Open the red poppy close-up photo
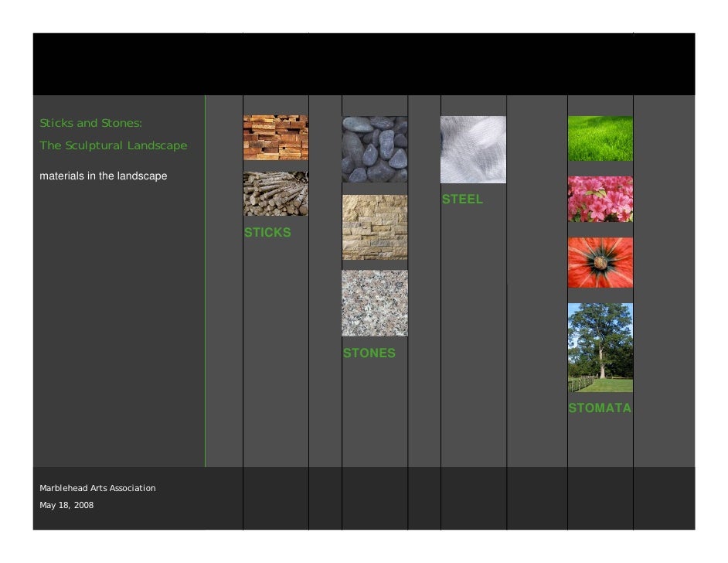This screenshot has width=728, height=563. 600,262
